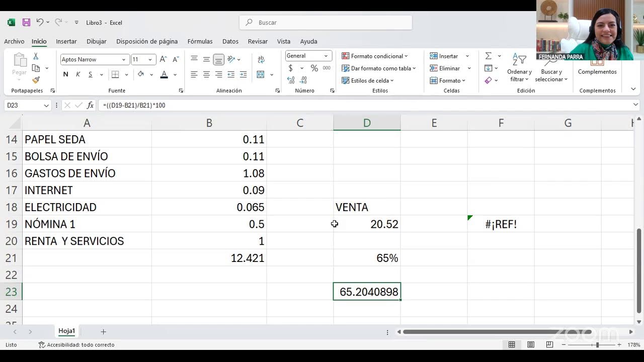Adjust the zoom slider in status bar

point(597,345)
